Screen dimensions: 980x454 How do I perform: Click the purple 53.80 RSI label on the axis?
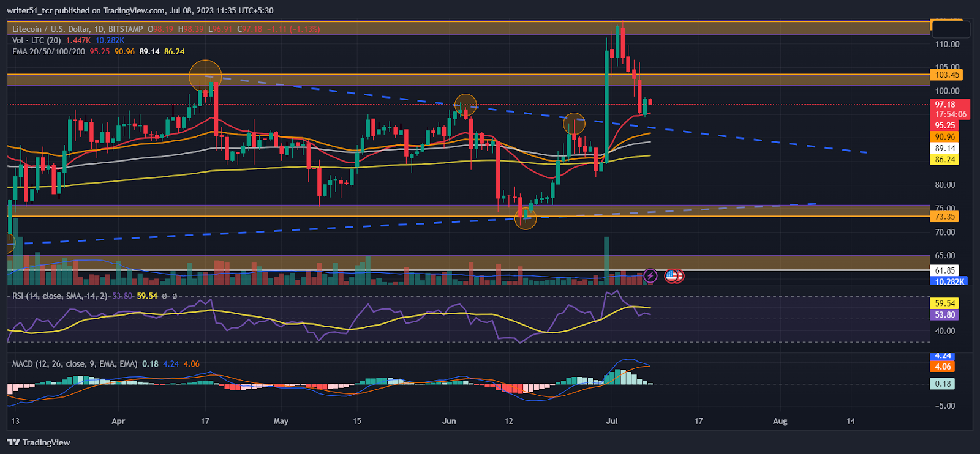pos(944,315)
